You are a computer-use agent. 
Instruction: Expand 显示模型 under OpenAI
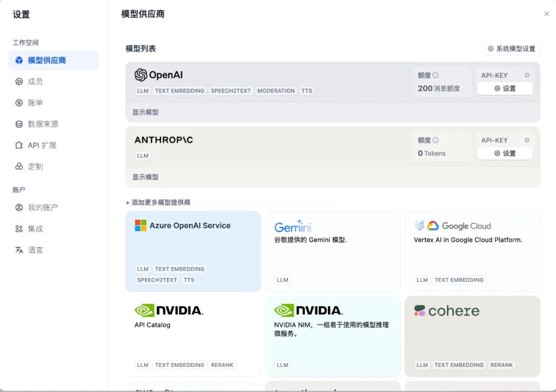coord(145,112)
